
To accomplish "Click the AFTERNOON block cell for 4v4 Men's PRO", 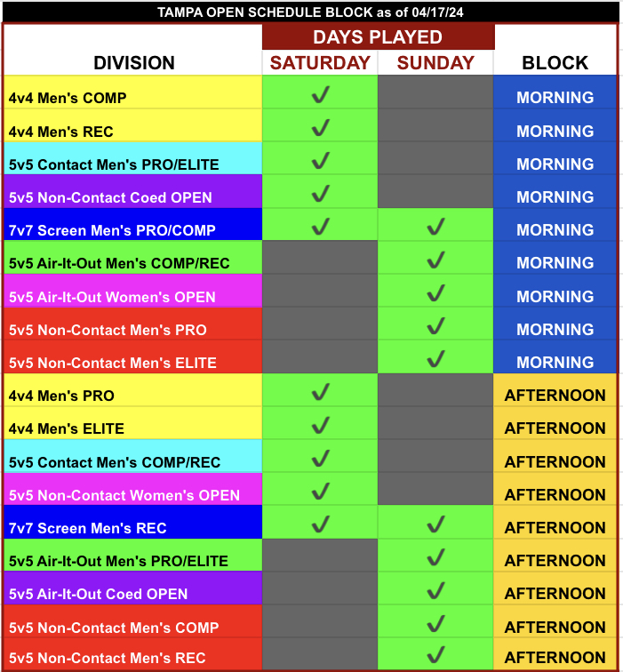I will (x=555, y=396).
